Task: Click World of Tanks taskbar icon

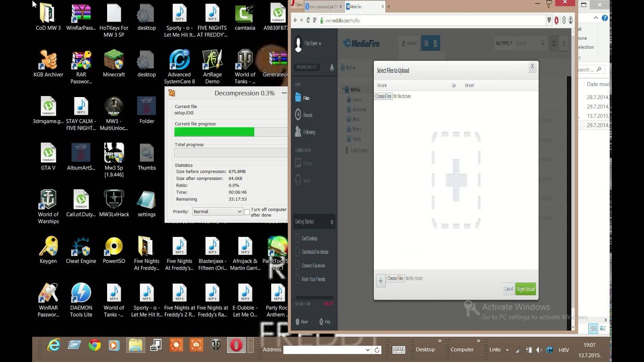Action: [216, 345]
